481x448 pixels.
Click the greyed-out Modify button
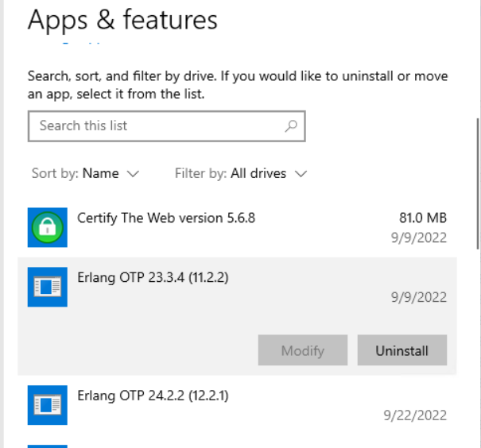coord(303,350)
